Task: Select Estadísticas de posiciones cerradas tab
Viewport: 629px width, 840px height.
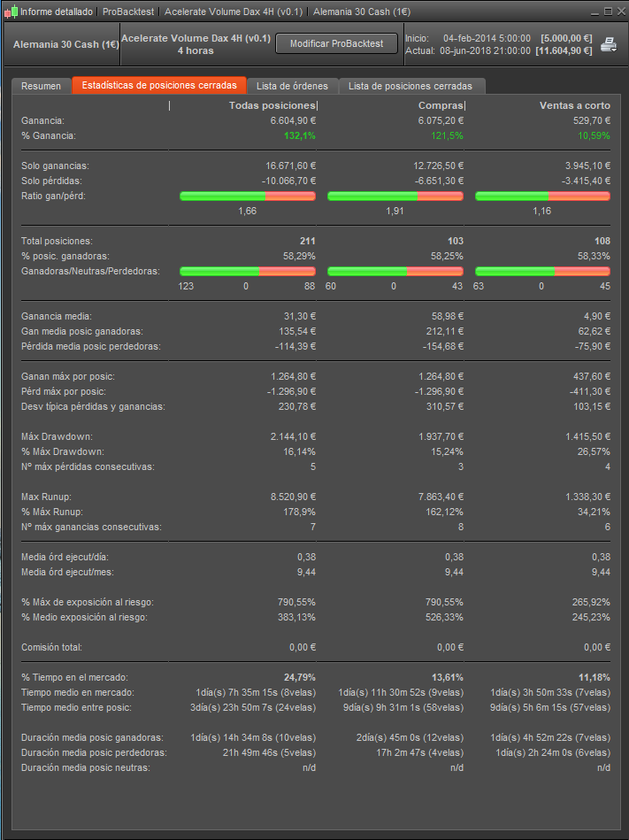Action: 159,86
